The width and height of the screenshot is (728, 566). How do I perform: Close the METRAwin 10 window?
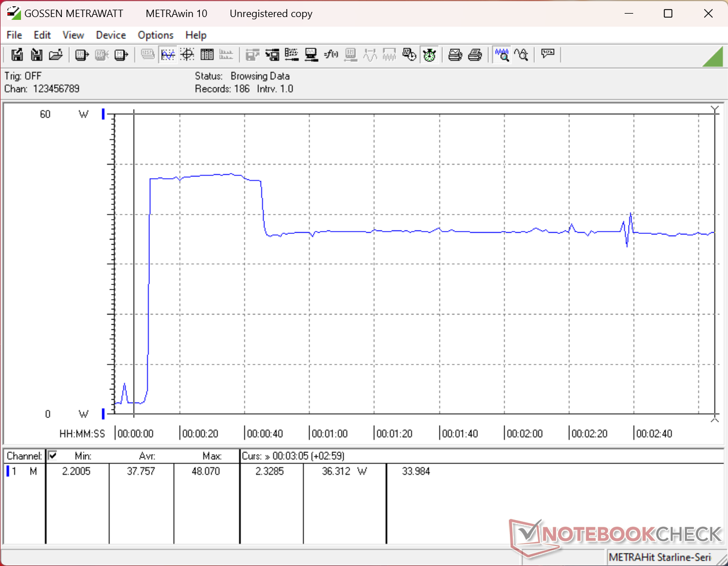pos(708,13)
